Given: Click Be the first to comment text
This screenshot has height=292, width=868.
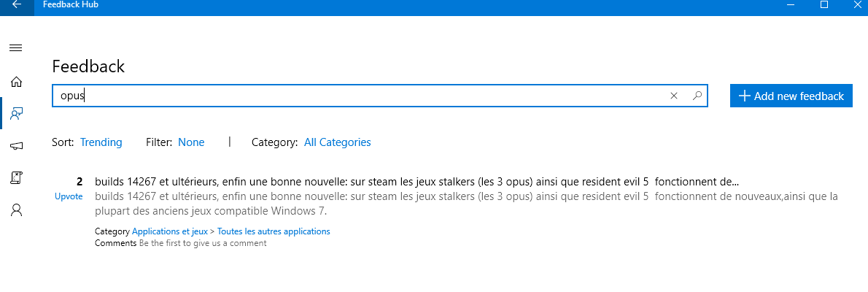Looking at the screenshot, I should click(x=203, y=242).
